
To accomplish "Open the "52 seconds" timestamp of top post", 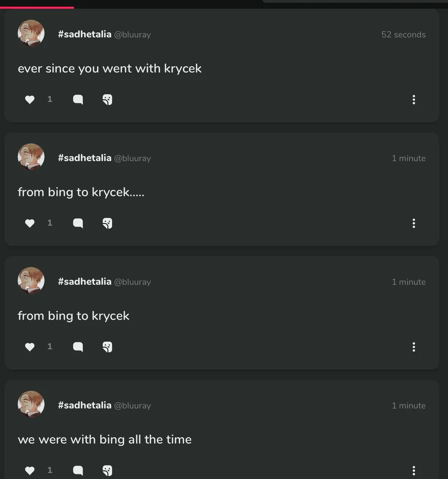I will pyautogui.click(x=403, y=35).
